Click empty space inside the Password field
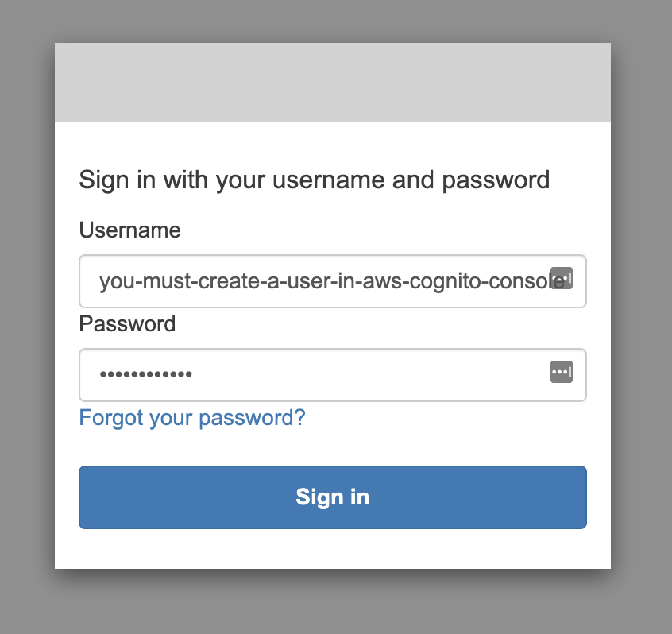The height and width of the screenshot is (634, 672). click(x=373, y=375)
